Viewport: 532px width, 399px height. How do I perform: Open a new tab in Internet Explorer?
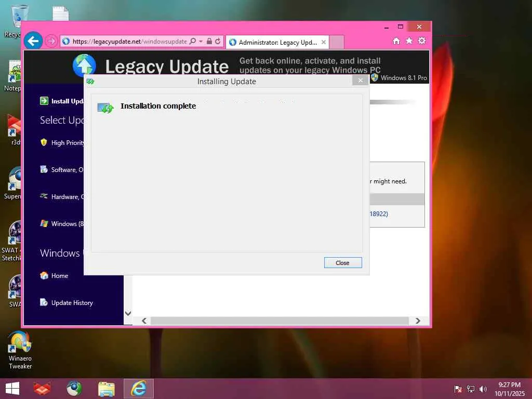pyautogui.click(x=337, y=43)
